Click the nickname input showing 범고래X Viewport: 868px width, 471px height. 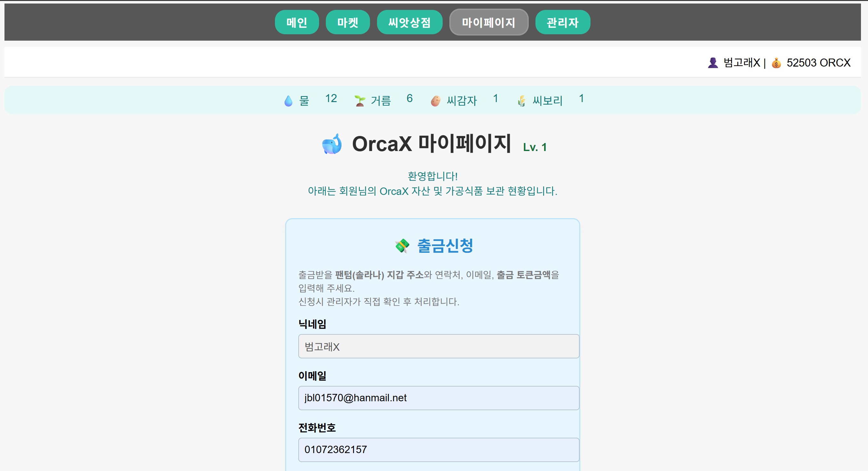coord(438,346)
